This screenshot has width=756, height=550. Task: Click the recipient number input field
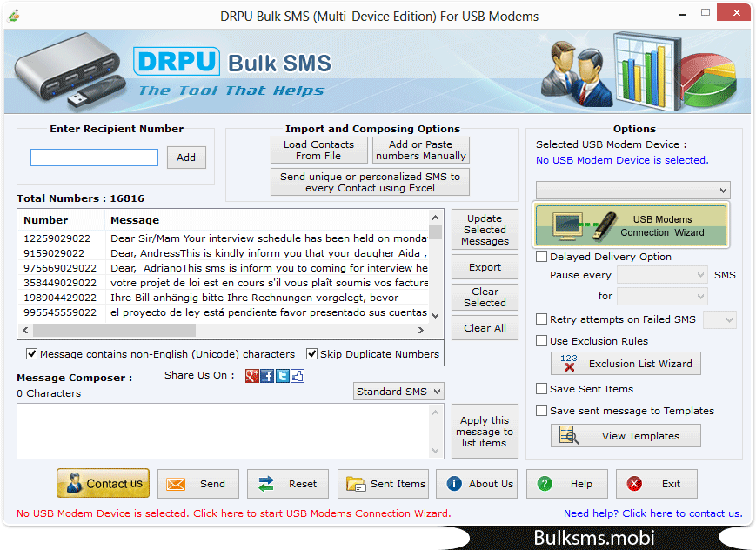click(x=94, y=158)
